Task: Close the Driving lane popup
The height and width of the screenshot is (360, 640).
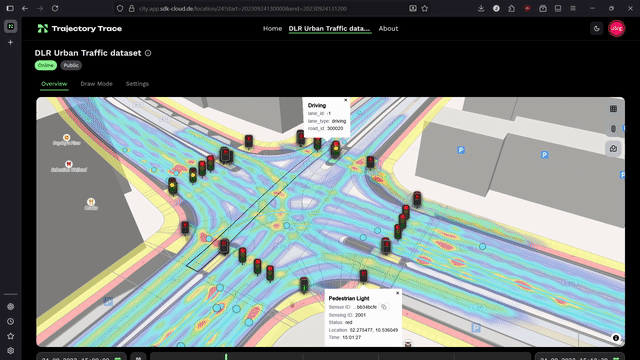Action: click(x=346, y=100)
